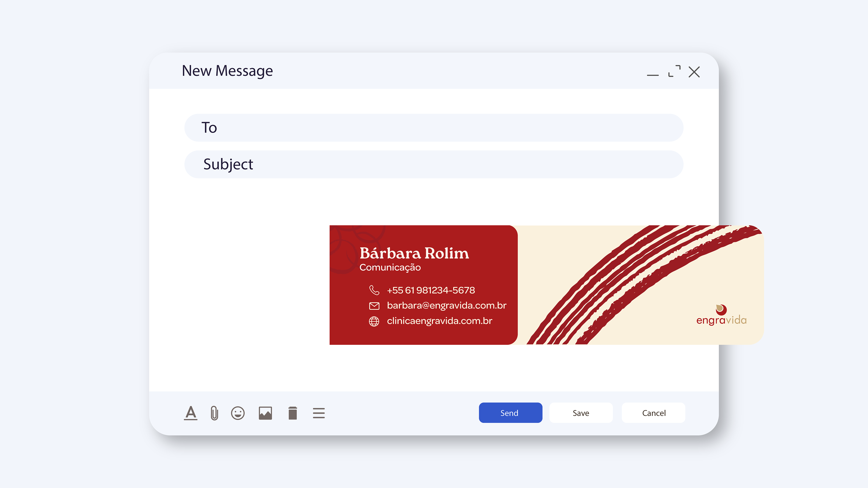Image resolution: width=868 pixels, height=488 pixels.
Task: Open the clinicaengravida.com.br website link
Action: [x=439, y=321]
